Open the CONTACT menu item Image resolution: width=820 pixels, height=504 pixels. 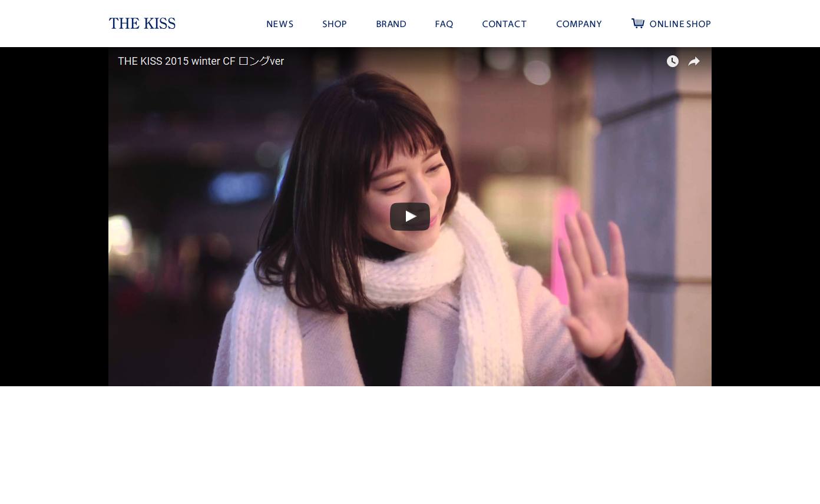(x=504, y=24)
